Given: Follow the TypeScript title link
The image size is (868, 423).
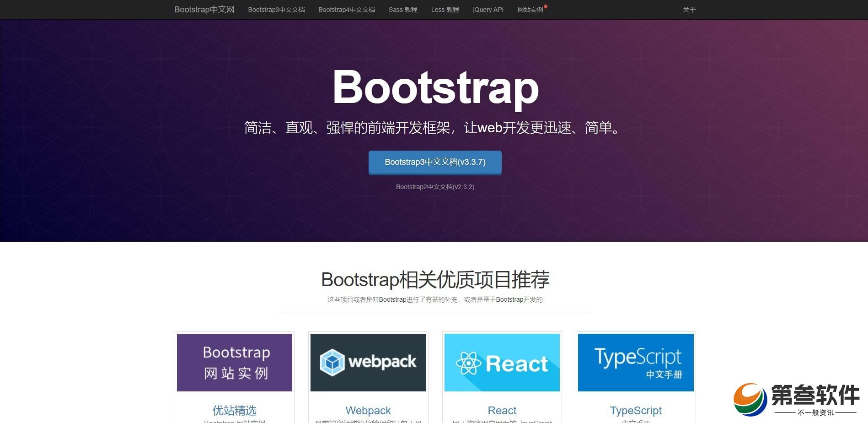Looking at the screenshot, I should pyautogui.click(x=636, y=410).
